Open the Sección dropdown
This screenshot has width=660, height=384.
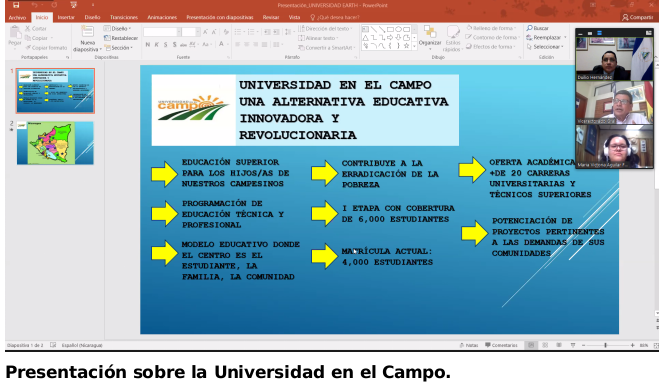pyautogui.click(x=118, y=48)
